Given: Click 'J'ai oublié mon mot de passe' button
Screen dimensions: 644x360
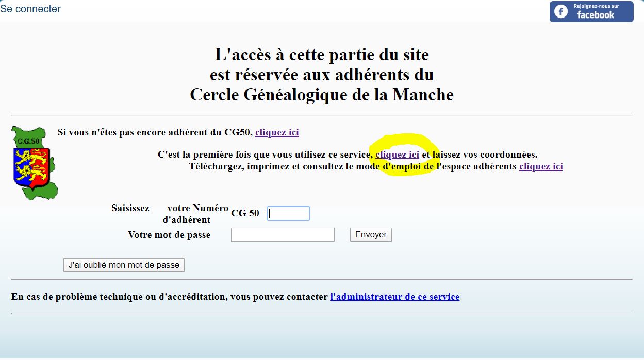Looking at the screenshot, I should (x=124, y=265).
